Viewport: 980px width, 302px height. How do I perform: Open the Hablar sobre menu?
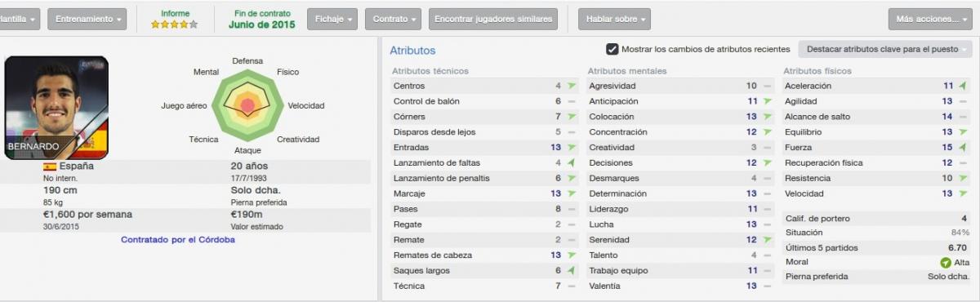[x=614, y=19]
